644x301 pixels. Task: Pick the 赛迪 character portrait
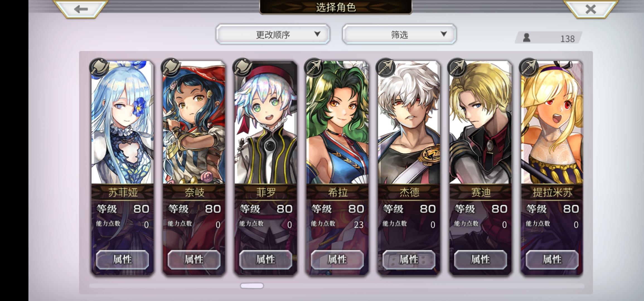[x=481, y=123]
